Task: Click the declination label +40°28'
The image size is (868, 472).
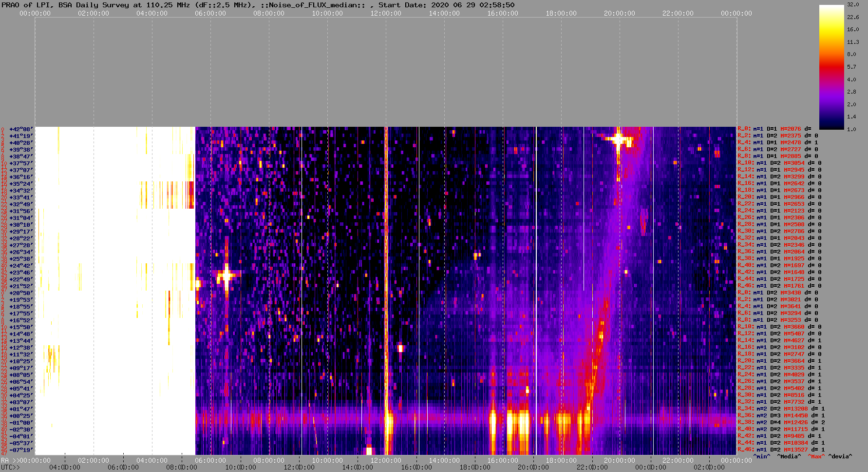Action: pos(21,143)
